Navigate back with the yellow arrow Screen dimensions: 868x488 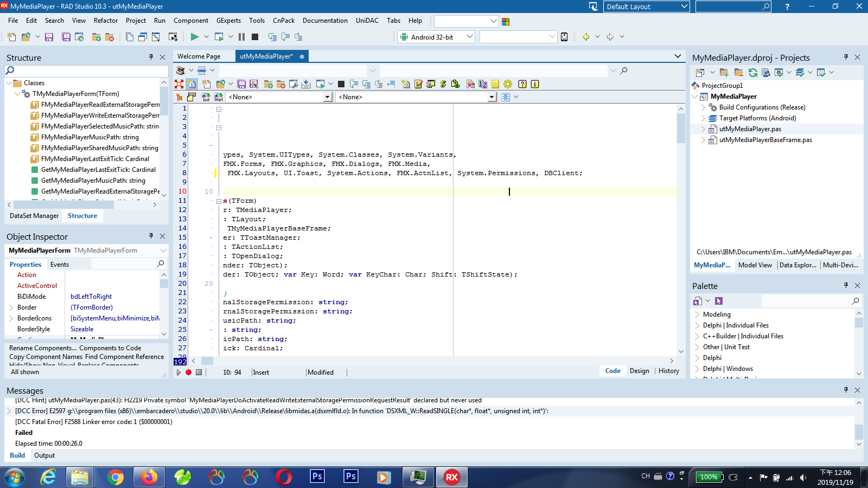586,37
